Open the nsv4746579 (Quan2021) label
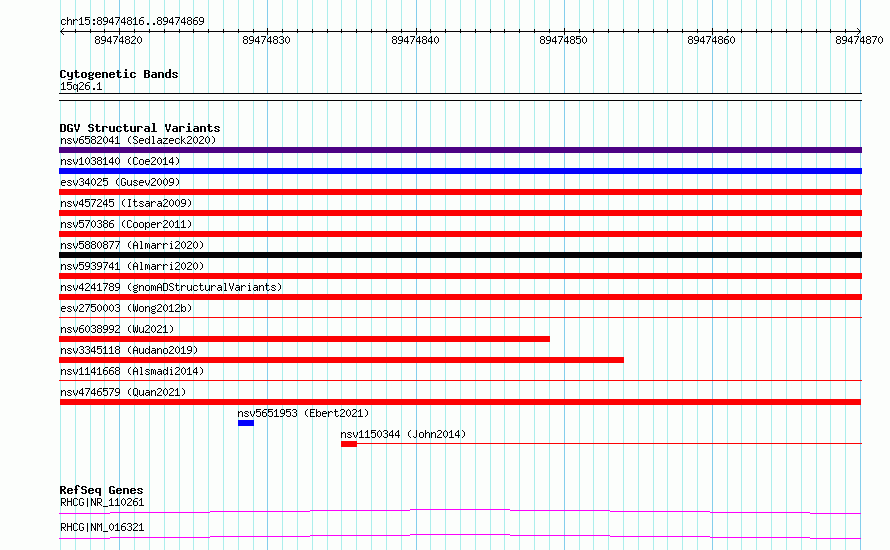 pos(123,392)
